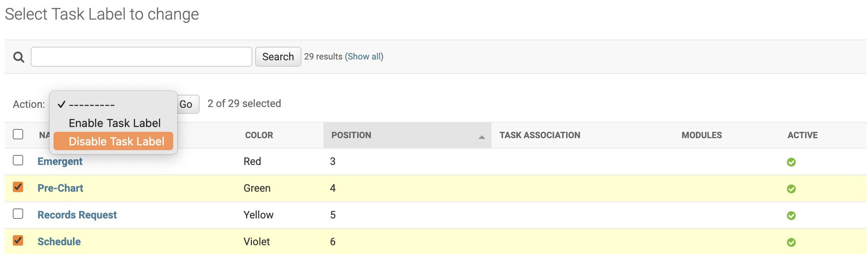Click the active status icon for Pre-Chart

[791, 189]
